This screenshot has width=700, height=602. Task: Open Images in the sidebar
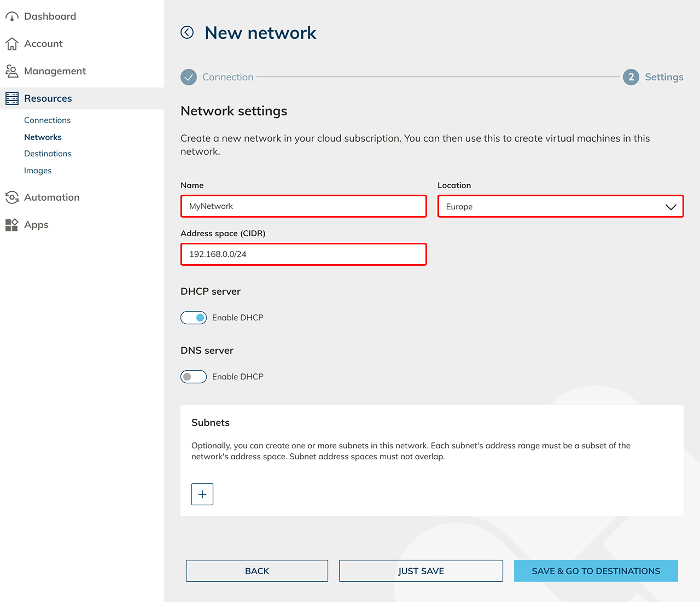pos(38,171)
